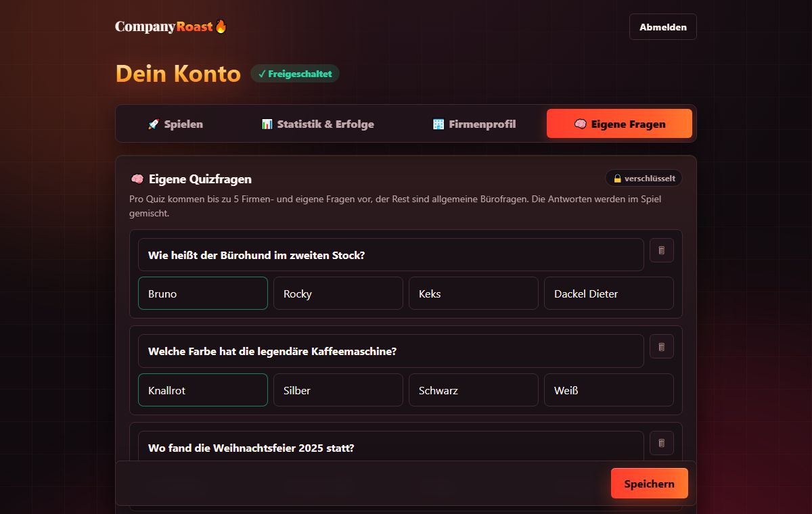Click the answer field Weiß

[x=609, y=390]
